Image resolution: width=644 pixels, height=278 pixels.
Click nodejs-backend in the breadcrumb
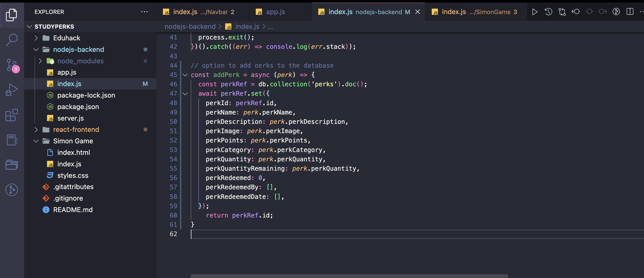pyautogui.click(x=190, y=26)
